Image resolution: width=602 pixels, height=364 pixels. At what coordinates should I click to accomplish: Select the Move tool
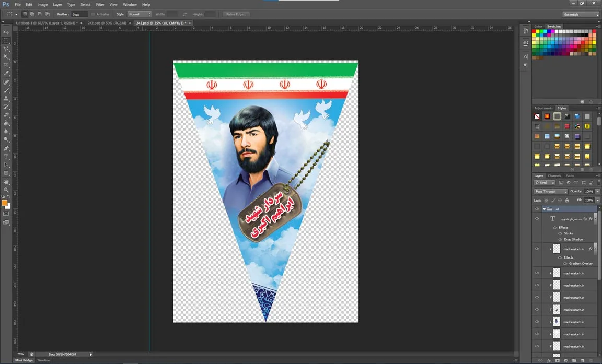coord(6,32)
